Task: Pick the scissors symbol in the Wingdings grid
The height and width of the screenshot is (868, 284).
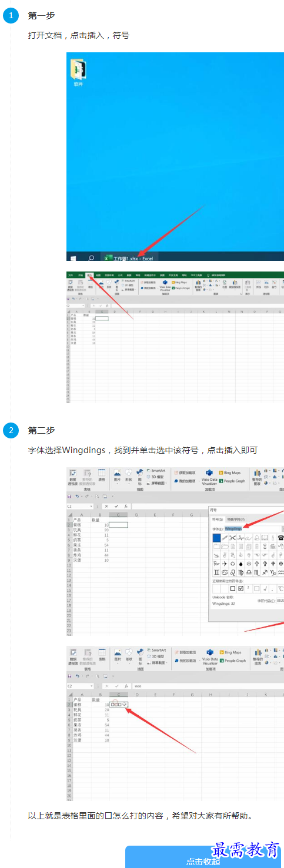Action: pyautogui.click(x=233, y=538)
